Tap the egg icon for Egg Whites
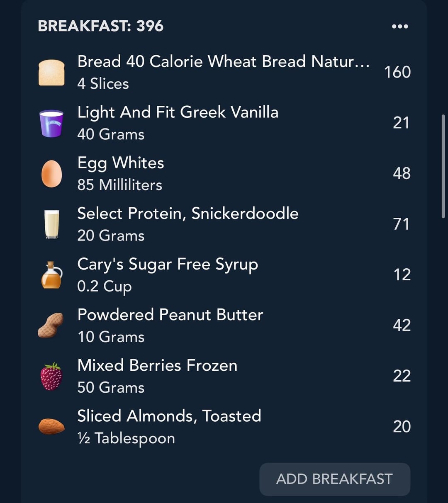 point(51,174)
